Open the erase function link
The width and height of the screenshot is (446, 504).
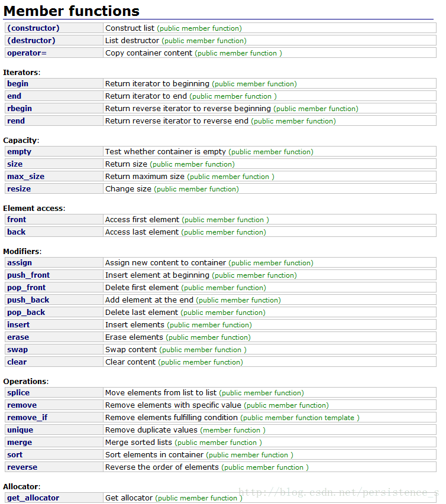[17, 337]
